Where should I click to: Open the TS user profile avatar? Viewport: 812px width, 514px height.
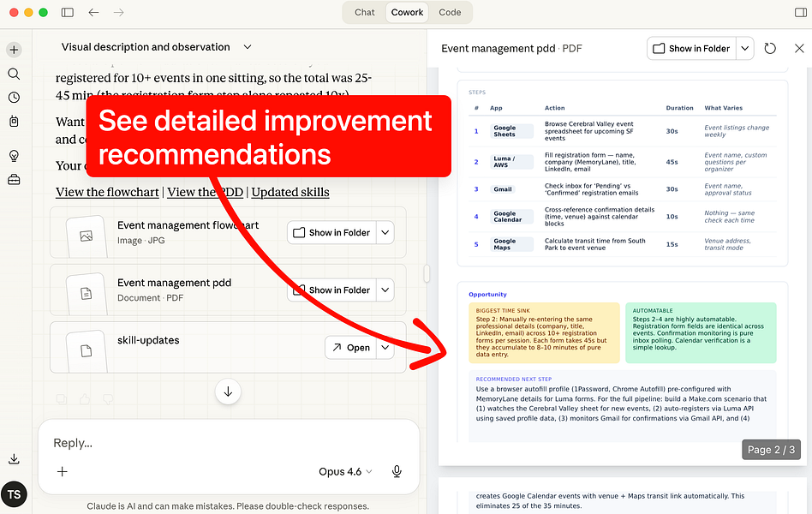pyautogui.click(x=14, y=495)
